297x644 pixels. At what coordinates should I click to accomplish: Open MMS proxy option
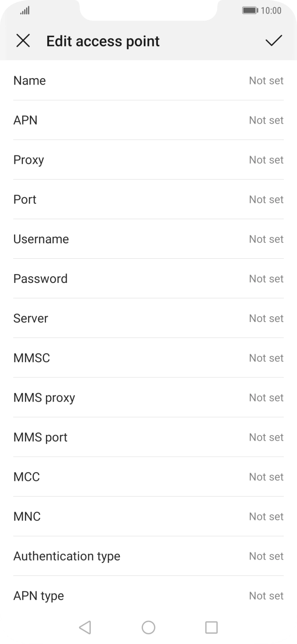[x=148, y=397]
